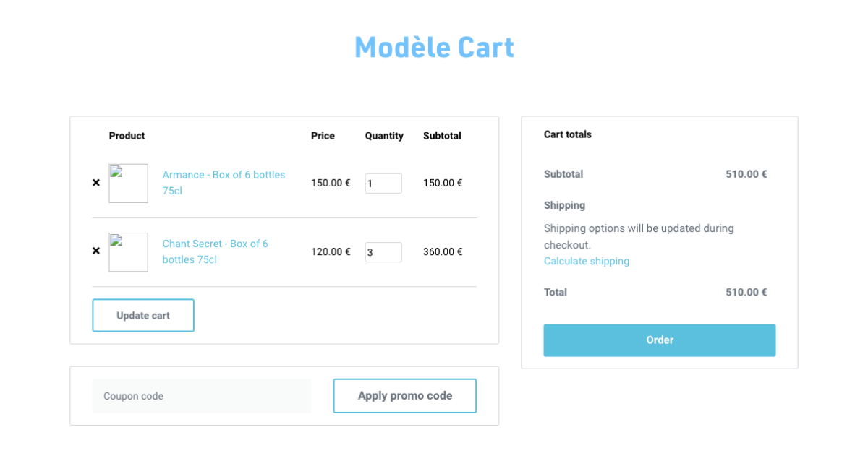The height and width of the screenshot is (461, 868).
Task: Apply the promo code
Action: click(405, 396)
